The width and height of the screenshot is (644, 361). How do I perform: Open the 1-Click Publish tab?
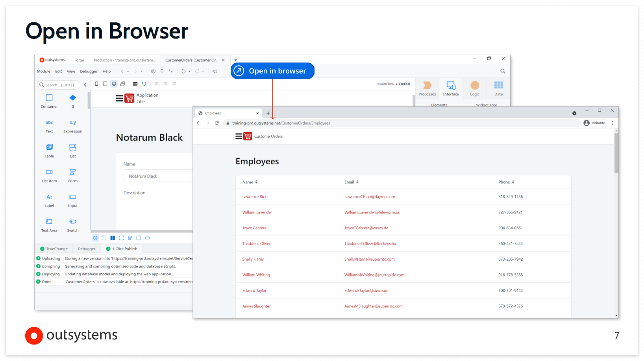122,249
